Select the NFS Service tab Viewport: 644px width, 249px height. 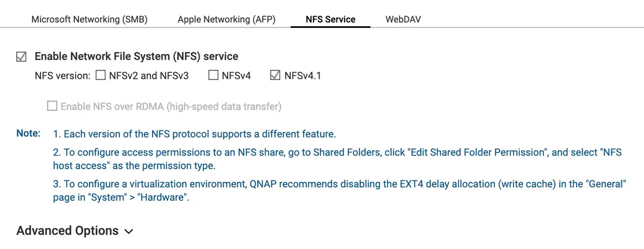click(x=330, y=19)
